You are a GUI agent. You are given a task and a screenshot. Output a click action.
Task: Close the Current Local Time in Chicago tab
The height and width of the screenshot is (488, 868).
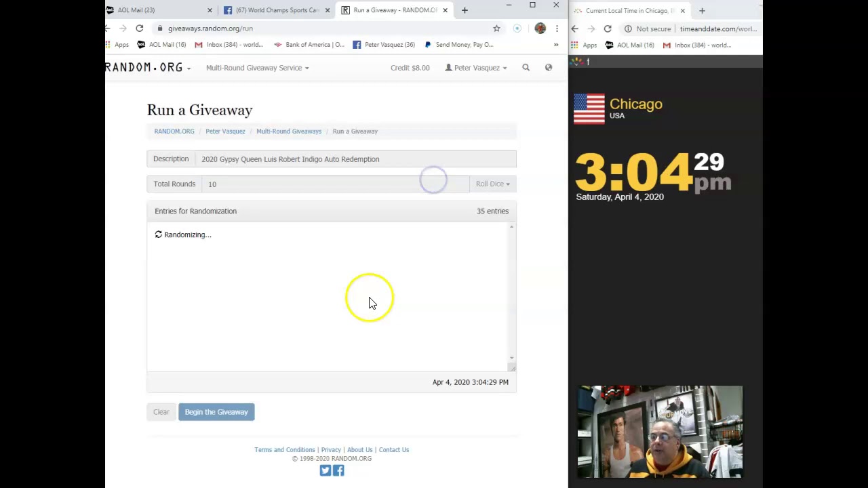click(682, 11)
